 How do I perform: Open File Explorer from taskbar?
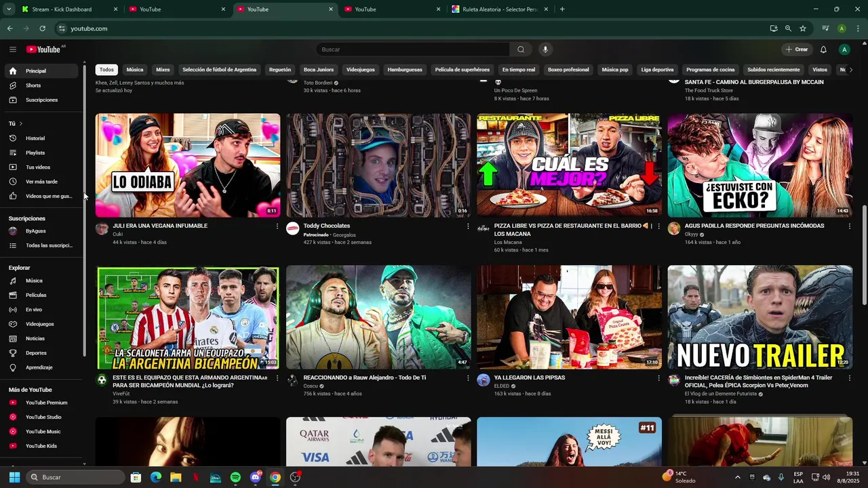[176, 477]
